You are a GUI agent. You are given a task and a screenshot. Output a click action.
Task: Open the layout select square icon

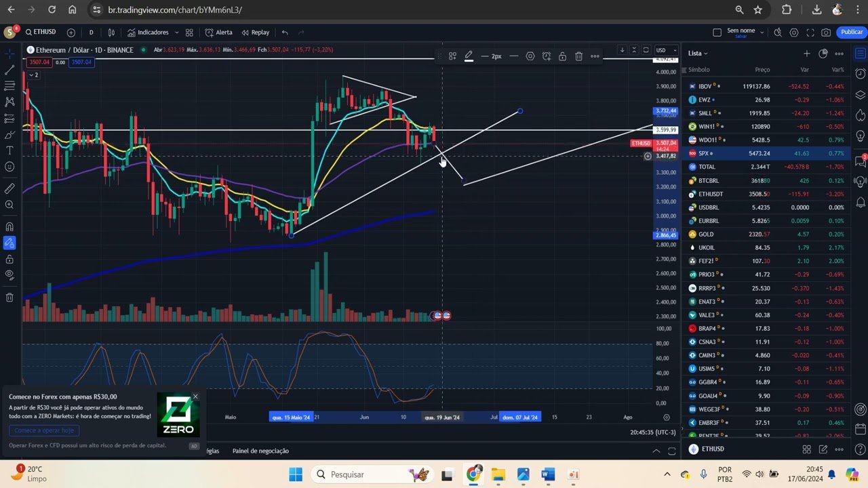click(717, 32)
